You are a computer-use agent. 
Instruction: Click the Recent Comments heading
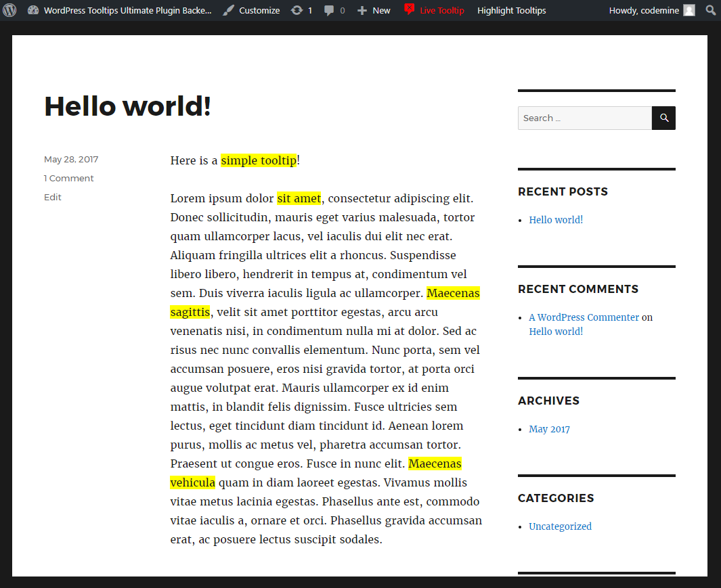point(578,289)
